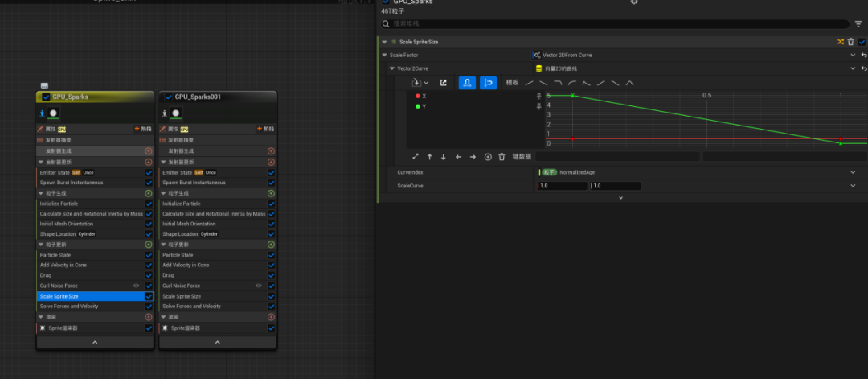Viewport: 868px width, 379px height.
Task: Click the trash icon in the curve key toolbar
Action: pos(502,157)
